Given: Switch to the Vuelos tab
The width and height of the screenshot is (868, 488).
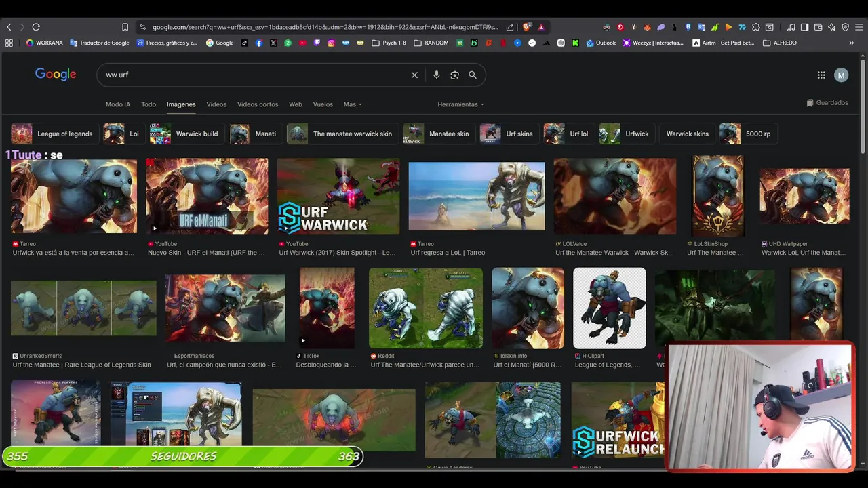Looking at the screenshot, I should point(323,104).
